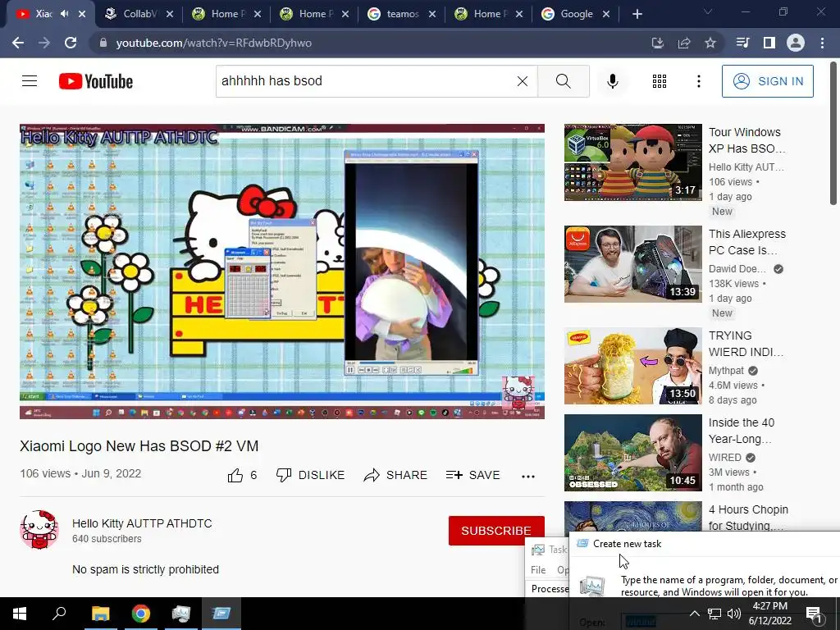The image size is (840, 630).
Task: Click the video player to pause
Action: (x=282, y=271)
